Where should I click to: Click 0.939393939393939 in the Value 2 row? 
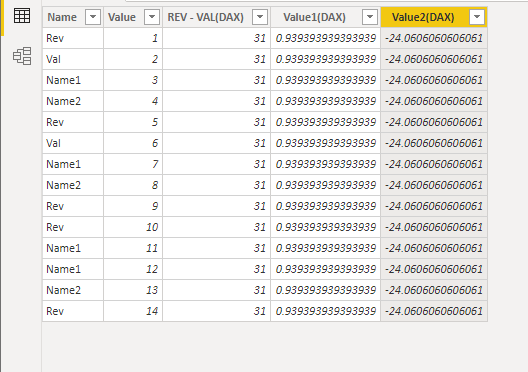click(326, 59)
